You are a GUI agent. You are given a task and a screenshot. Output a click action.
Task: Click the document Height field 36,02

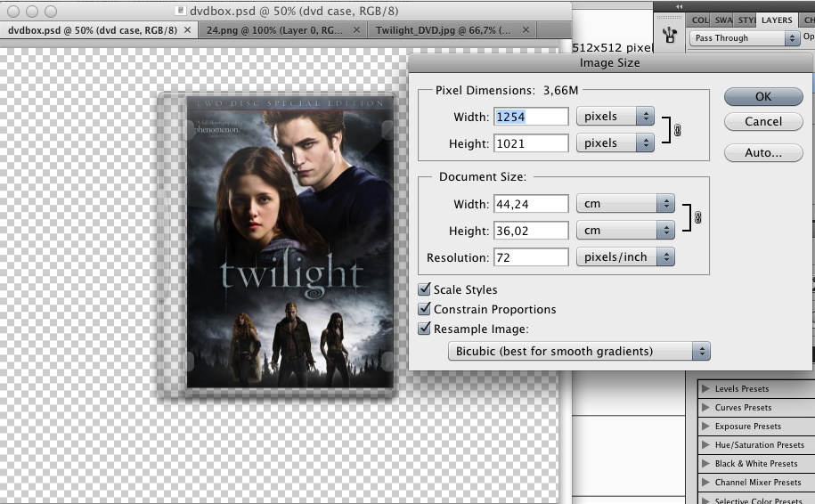531,230
